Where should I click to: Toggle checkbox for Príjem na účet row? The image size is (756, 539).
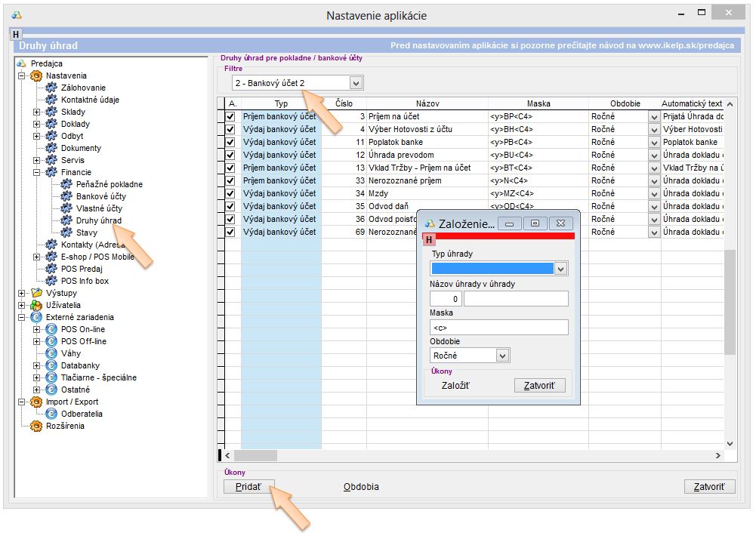(x=230, y=117)
